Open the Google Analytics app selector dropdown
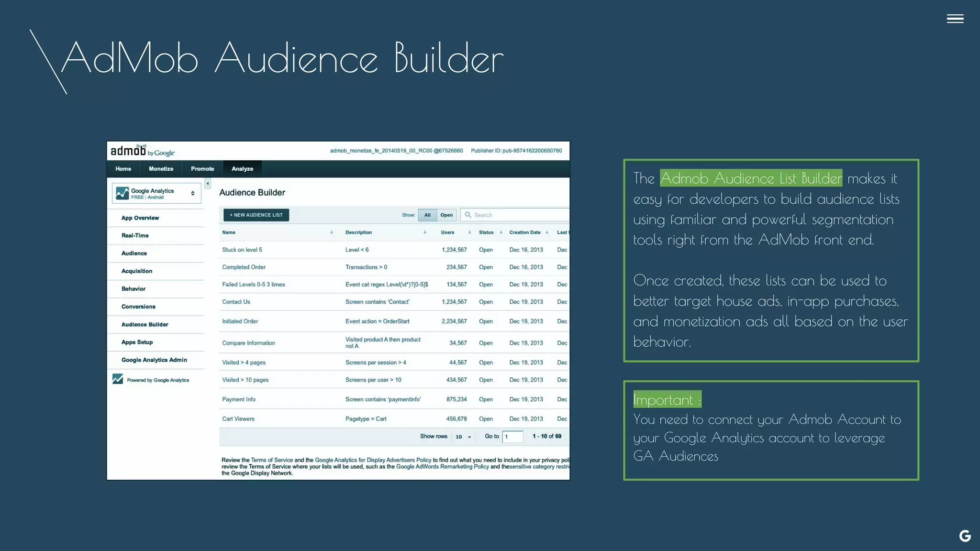980x551 pixels. (x=156, y=193)
